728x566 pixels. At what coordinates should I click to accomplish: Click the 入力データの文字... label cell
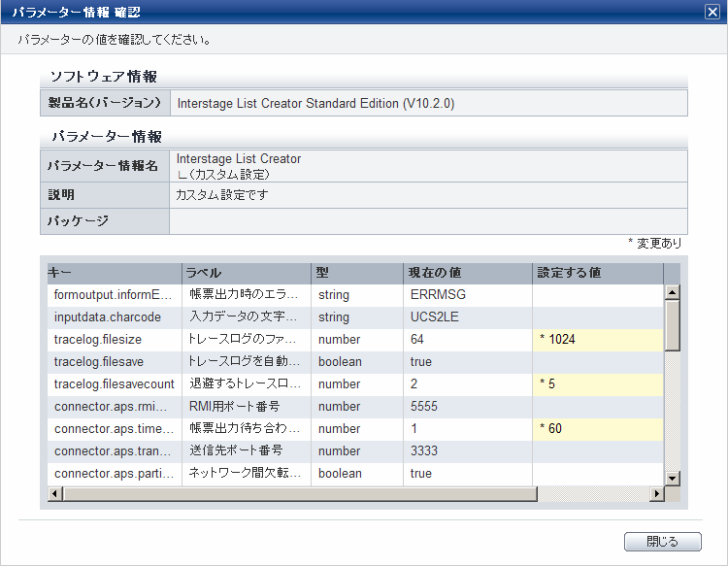pos(247,317)
